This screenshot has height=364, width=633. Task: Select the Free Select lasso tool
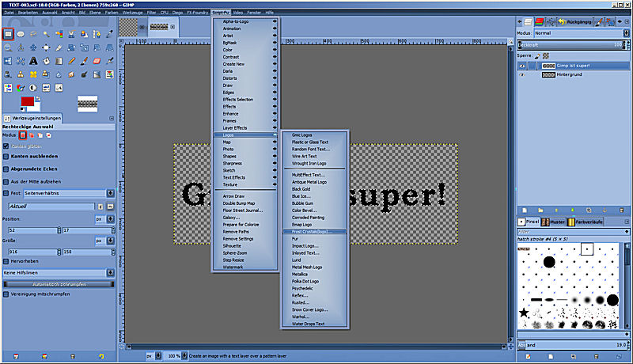(33, 34)
